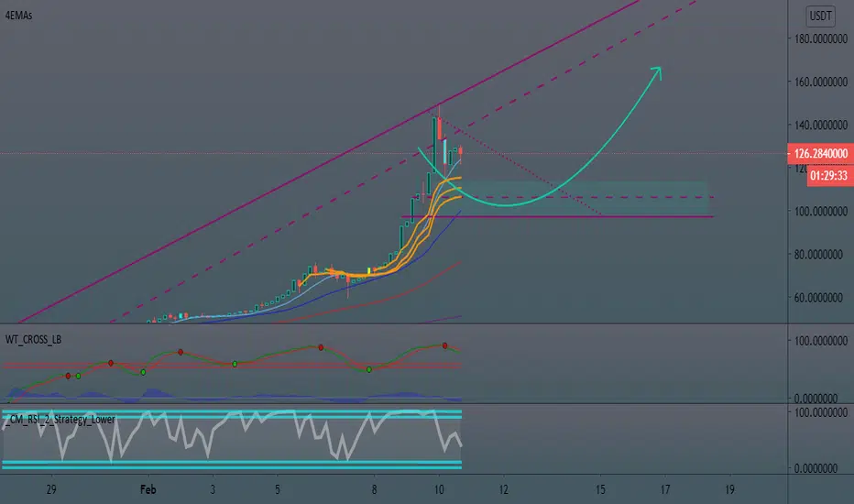Select the WT_CROSS_LB indicator label
854x504 pixels.
tap(33, 339)
